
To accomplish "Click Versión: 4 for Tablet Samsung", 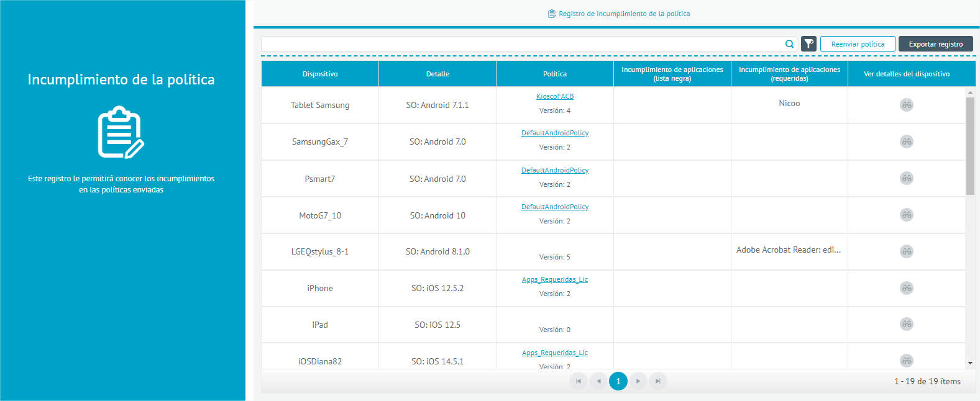I will pos(555,110).
